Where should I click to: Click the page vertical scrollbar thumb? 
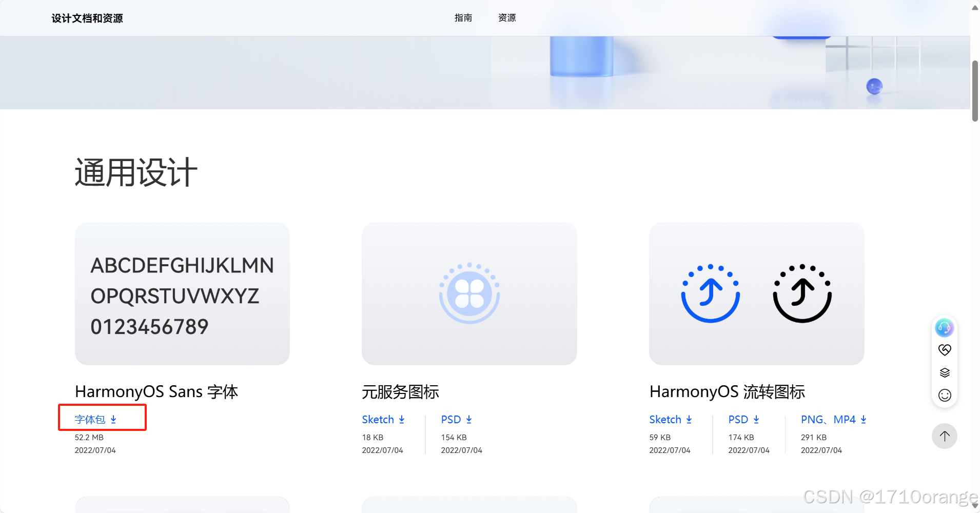975,91
